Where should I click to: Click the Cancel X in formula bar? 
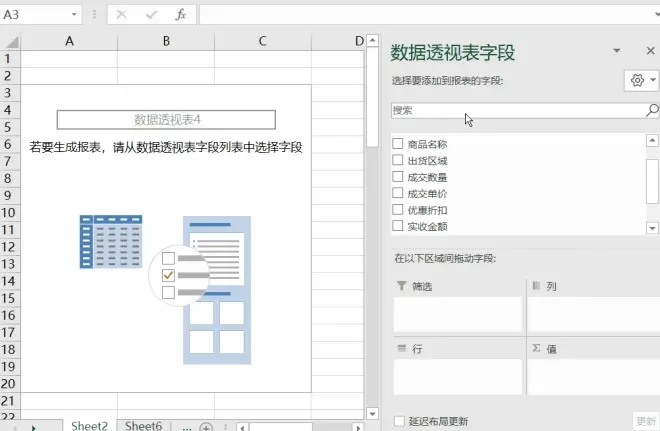coord(122,15)
